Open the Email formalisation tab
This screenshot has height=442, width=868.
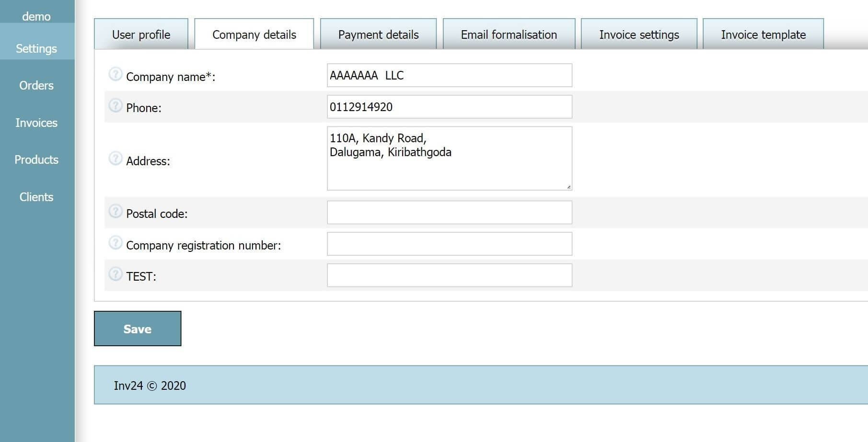tap(509, 34)
